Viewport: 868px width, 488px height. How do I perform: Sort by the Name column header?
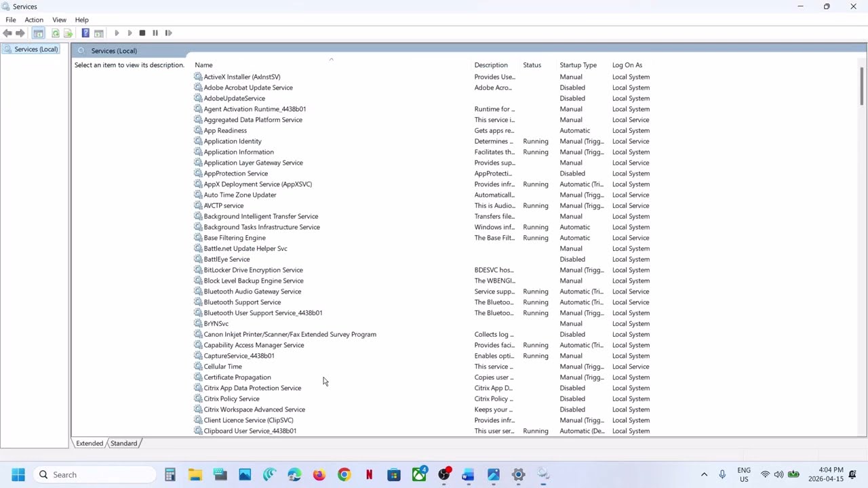(x=203, y=65)
